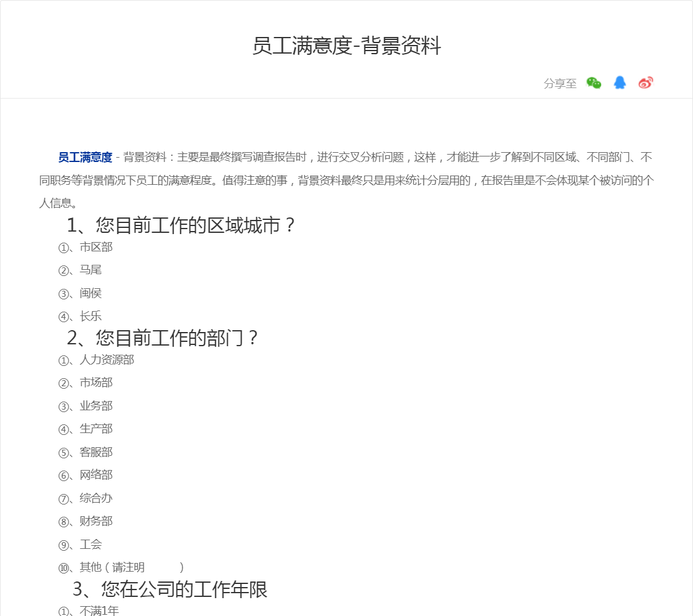Click the 分享至 label

(560, 84)
